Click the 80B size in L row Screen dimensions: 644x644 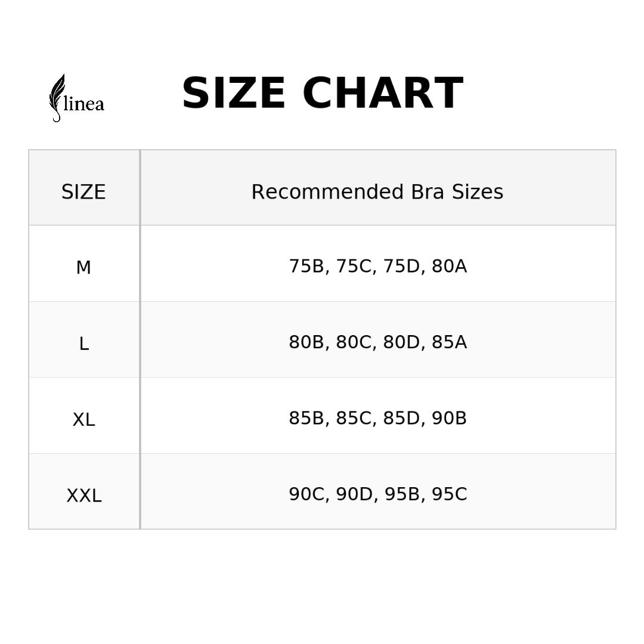[x=306, y=342]
